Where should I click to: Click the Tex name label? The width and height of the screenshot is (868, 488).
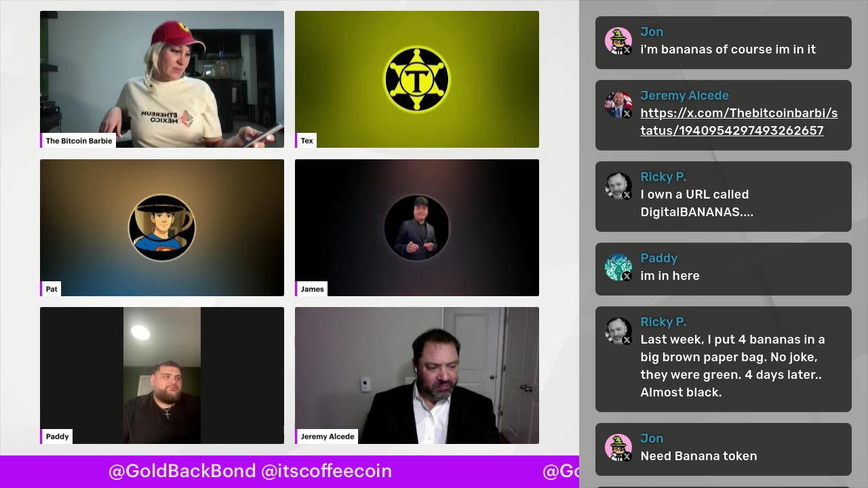coord(307,140)
